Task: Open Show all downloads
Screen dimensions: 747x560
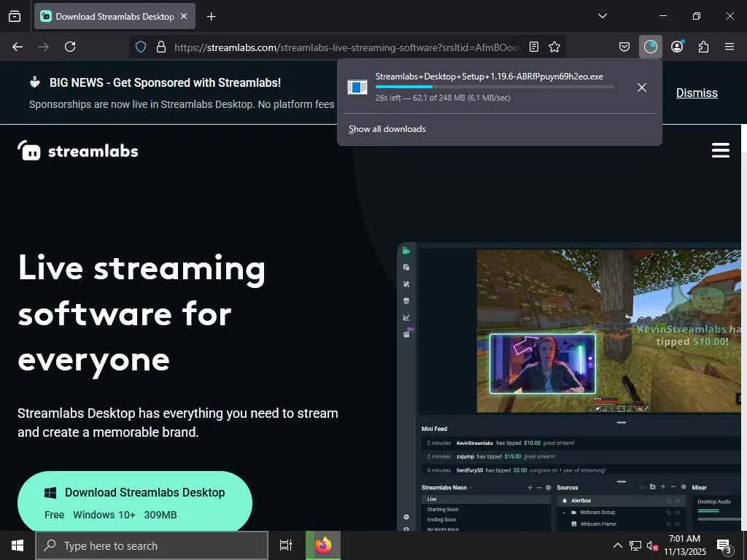Action: pyautogui.click(x=387, y=129)
